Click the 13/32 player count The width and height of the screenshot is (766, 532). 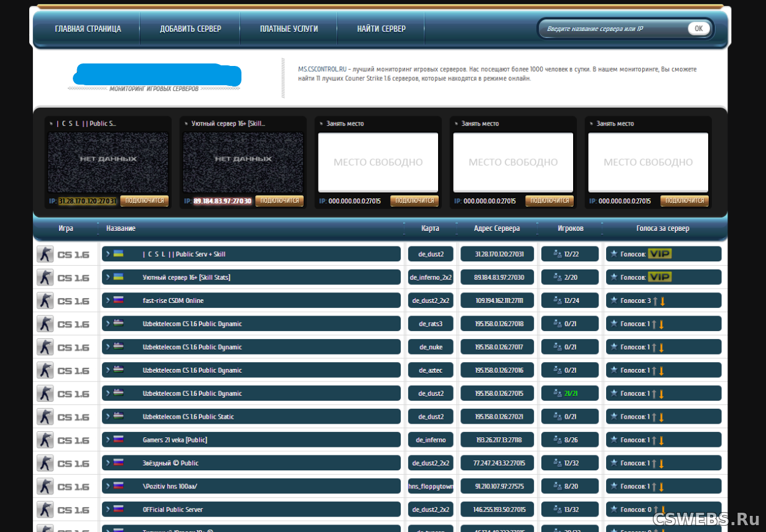pyautogui.click(x=571, y=510)
